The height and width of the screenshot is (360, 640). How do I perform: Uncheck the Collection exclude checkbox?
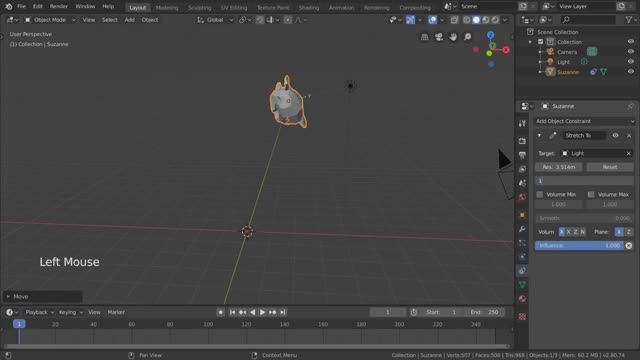click(540, 42)
